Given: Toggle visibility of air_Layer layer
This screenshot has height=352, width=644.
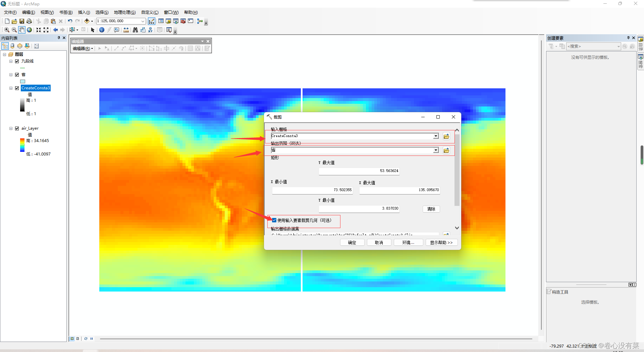Looking at the screenshot, I should click(17, 128).
